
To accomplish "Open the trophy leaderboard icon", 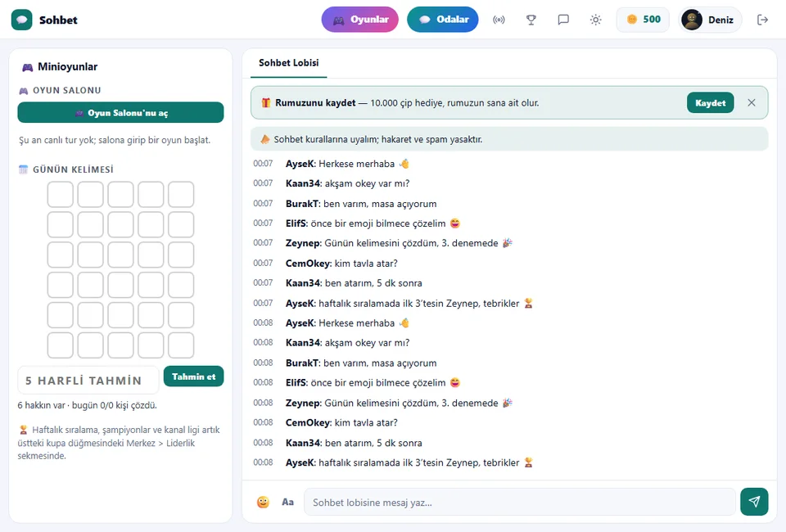I will click(x=531, y=20).
